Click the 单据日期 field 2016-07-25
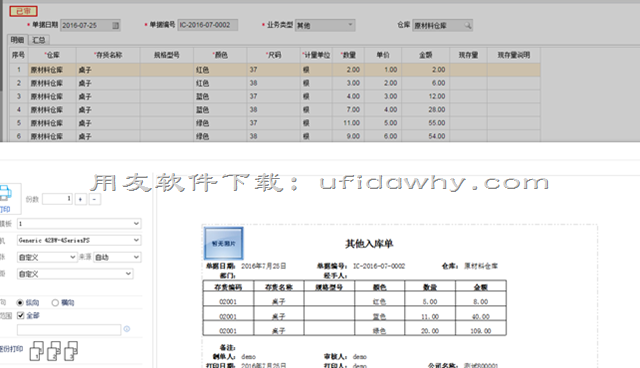The image size is (640, 368). pyautogui.click(x=90, y=25)
